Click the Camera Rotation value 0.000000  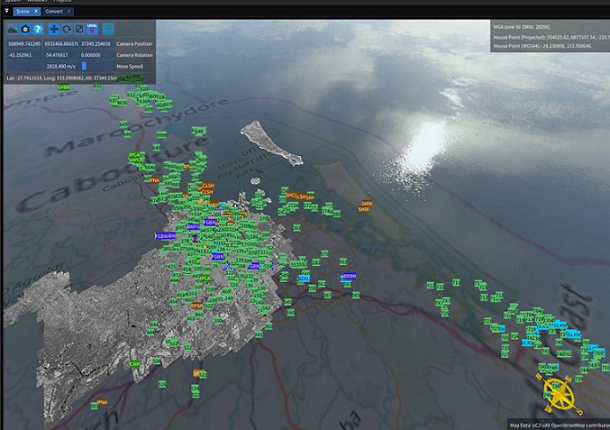point(96,55)
